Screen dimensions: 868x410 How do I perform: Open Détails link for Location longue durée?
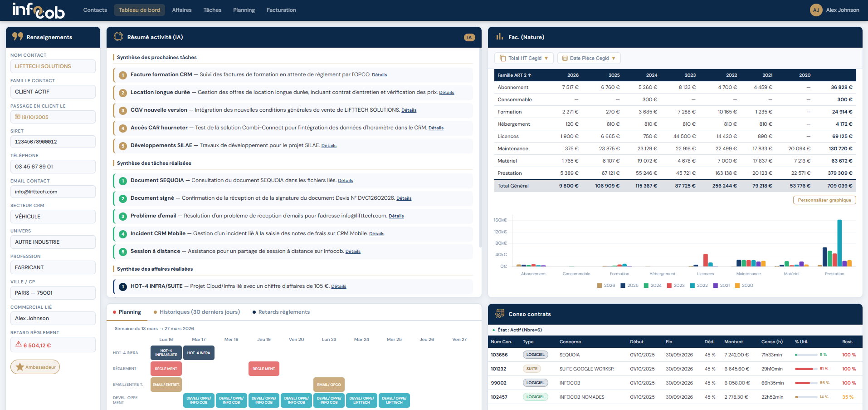click(447, 93)
